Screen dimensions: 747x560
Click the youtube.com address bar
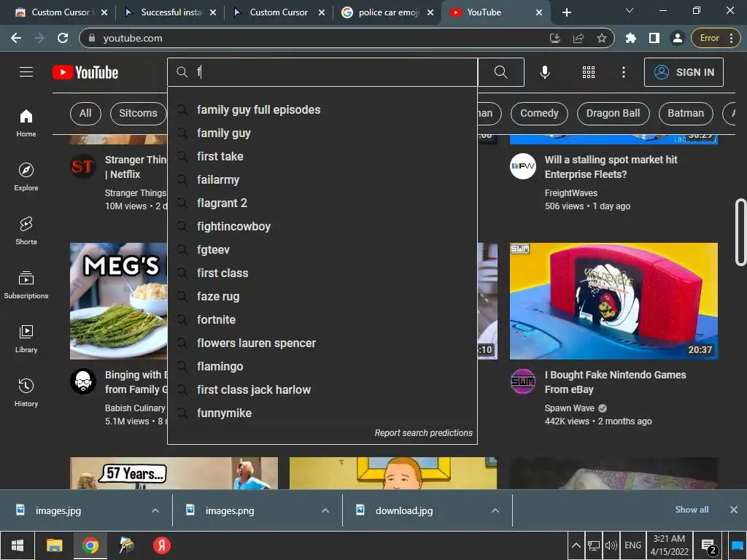click(x=314, y=38)
